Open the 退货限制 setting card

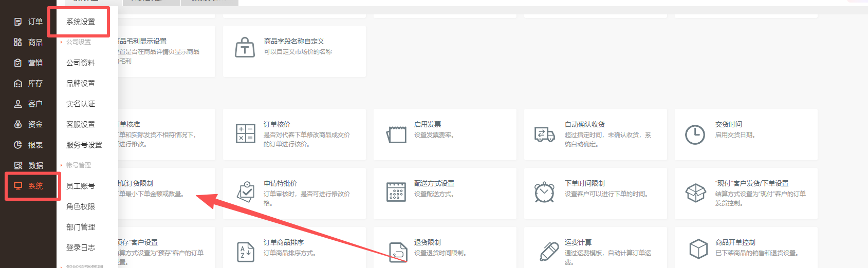(x=445, y=247)
